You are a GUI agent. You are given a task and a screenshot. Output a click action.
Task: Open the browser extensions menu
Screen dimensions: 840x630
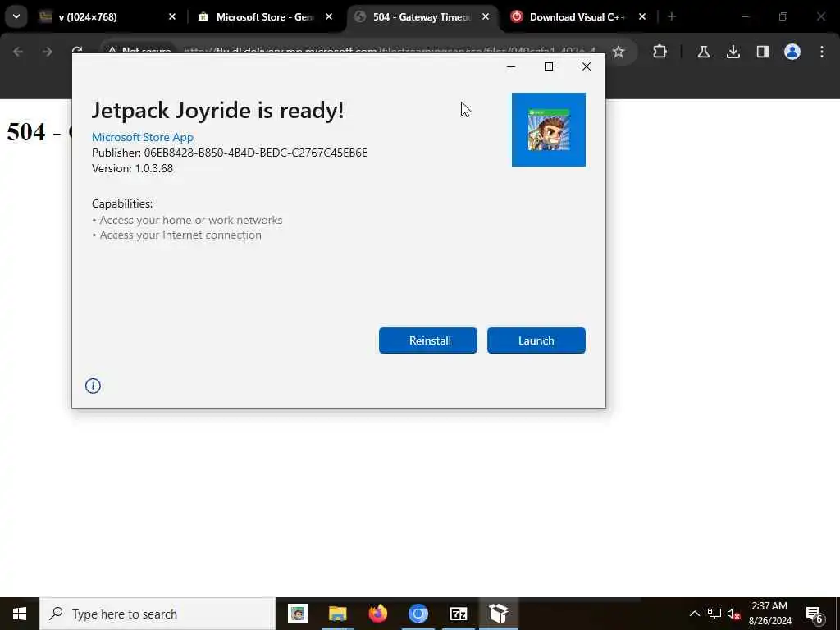[x=660, y=52]
